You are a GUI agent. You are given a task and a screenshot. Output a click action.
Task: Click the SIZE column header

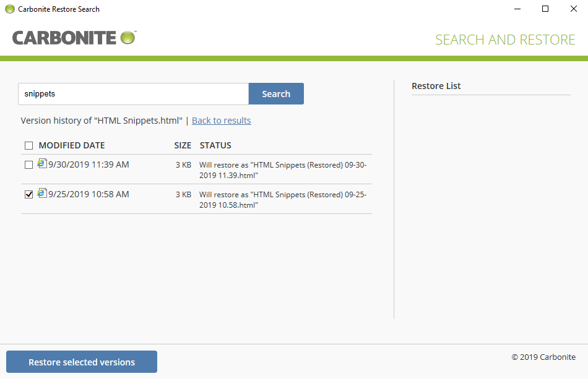tap(183, 145)
